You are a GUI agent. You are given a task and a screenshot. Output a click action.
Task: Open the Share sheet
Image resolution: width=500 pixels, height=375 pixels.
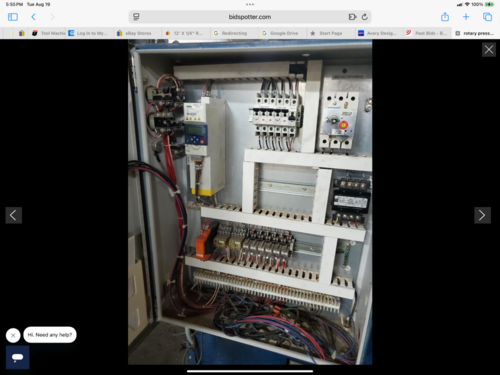click(445, 17)
